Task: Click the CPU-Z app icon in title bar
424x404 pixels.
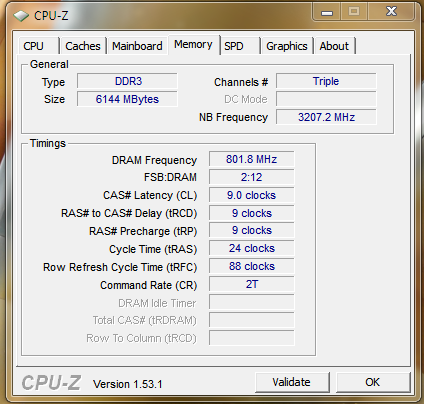Action: point(21,16)
